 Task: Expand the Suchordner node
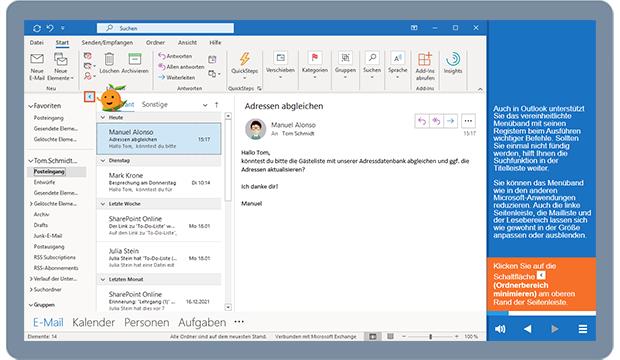coord(31,289)
